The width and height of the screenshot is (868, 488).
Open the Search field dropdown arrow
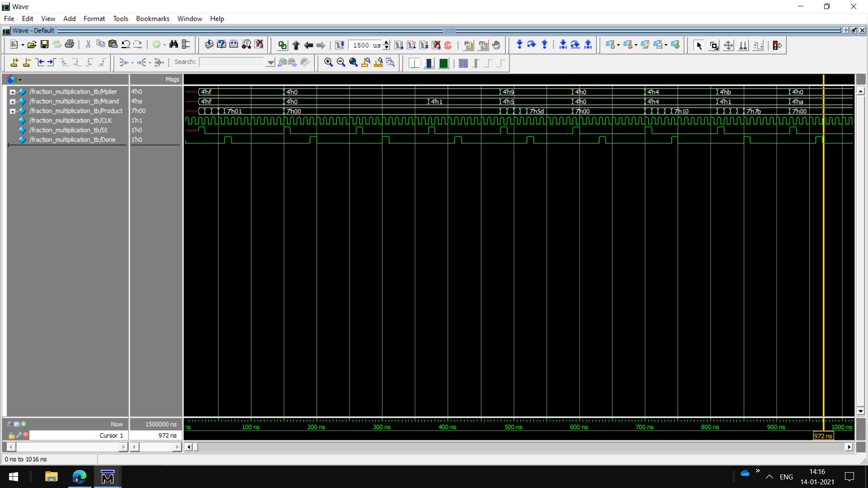pos(270,62)
